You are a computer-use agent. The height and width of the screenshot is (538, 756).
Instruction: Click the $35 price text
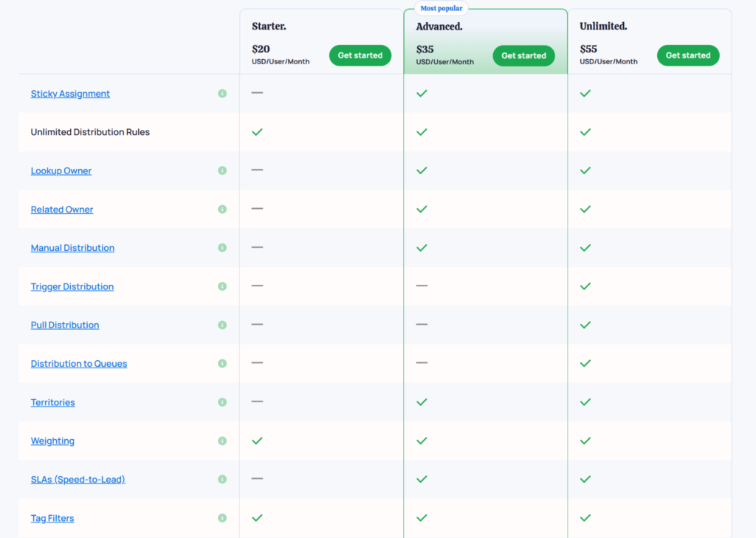point(425,49)
